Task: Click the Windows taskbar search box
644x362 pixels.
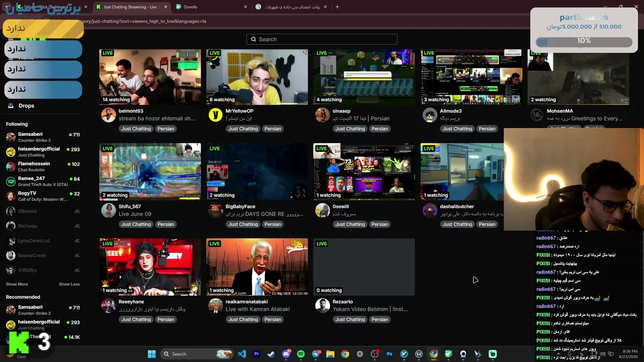Action: pos(197,354)
